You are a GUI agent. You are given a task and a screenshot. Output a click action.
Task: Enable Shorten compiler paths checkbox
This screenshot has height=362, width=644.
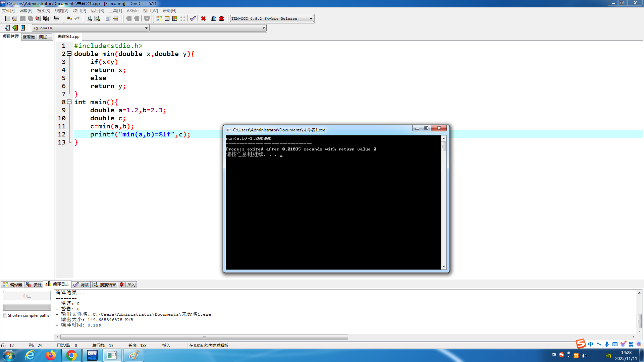tap(5, 315)
